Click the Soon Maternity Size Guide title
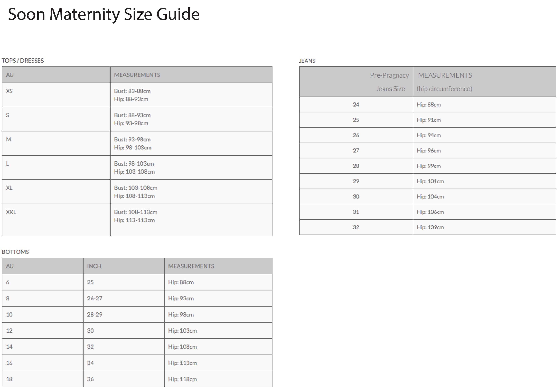 pos(104,14)
